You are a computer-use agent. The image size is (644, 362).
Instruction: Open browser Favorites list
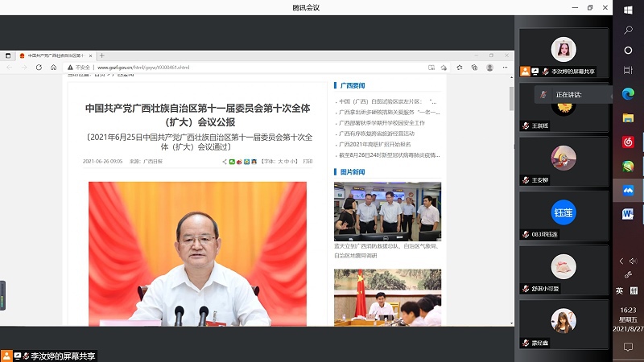(459, 68)
